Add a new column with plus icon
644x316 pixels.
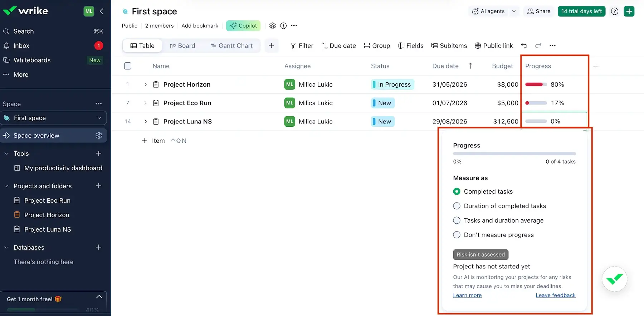pos(596,66)
